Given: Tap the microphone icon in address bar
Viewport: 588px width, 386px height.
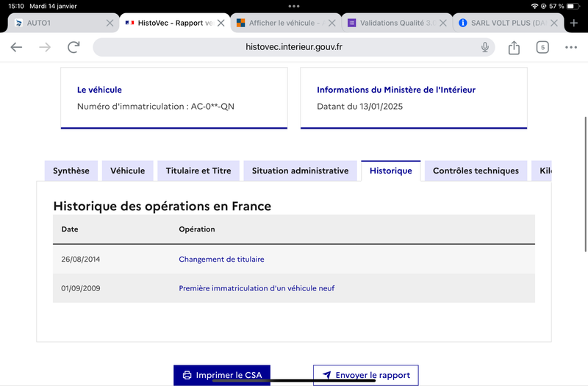Looking at the screenshot, I should click(x=485, y=47).
